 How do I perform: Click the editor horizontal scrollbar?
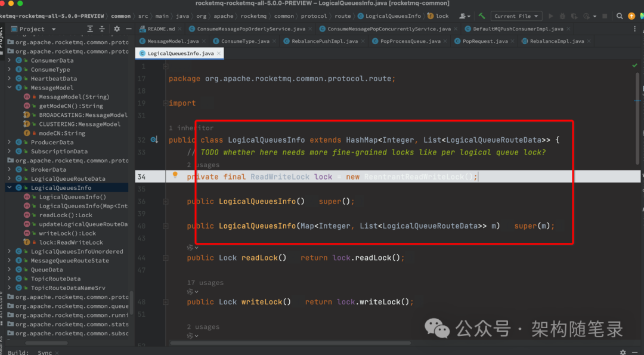click(291, 342)
